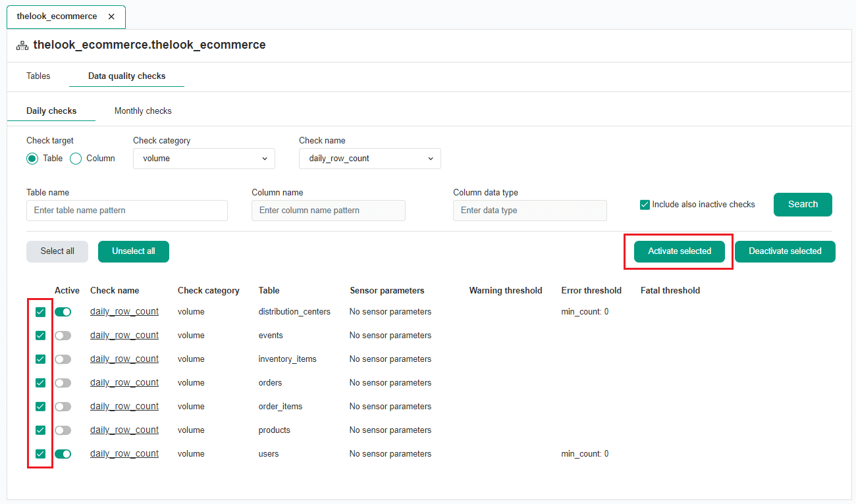Open the Data quality checks tab
The height and width of the screenshot is (504, 856).
126,76
